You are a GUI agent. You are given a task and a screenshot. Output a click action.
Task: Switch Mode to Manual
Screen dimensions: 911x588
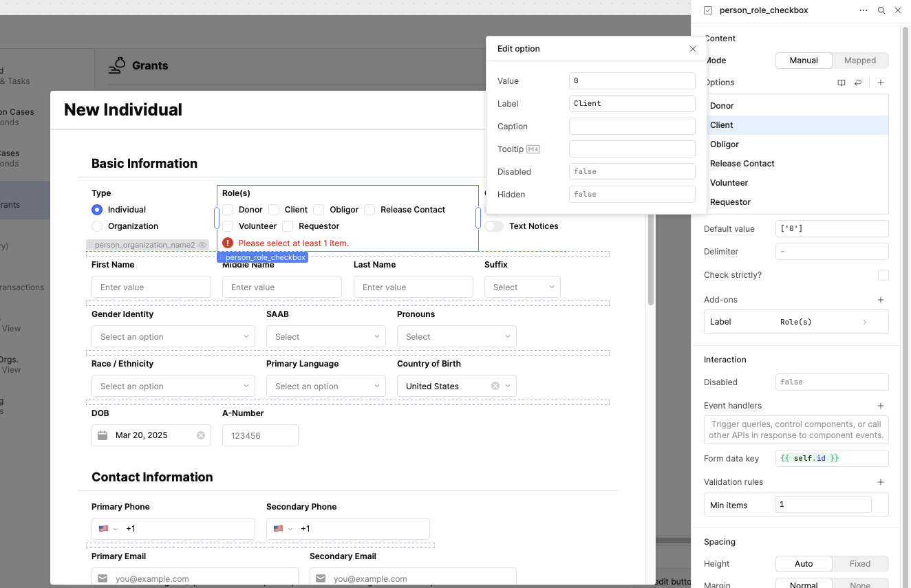(804, 61)
